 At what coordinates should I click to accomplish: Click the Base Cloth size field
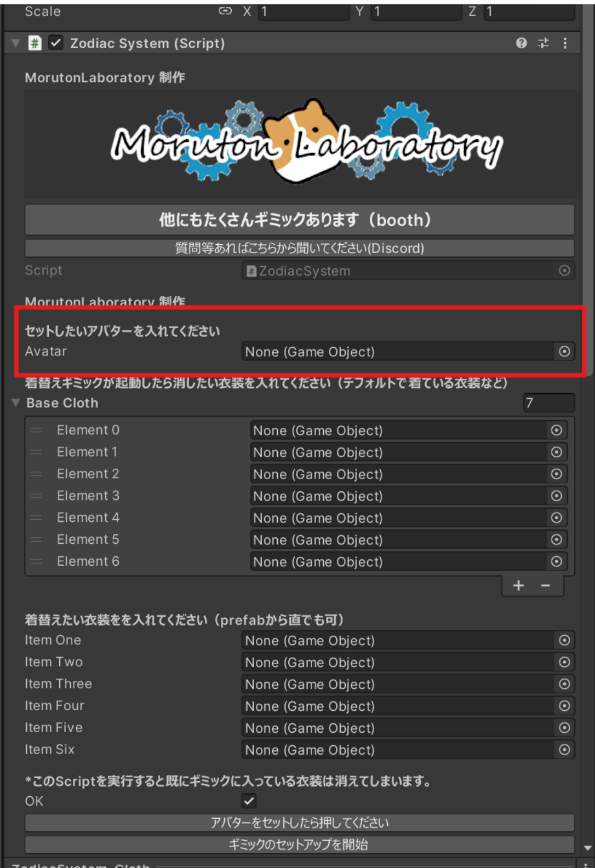click(548, 403)
